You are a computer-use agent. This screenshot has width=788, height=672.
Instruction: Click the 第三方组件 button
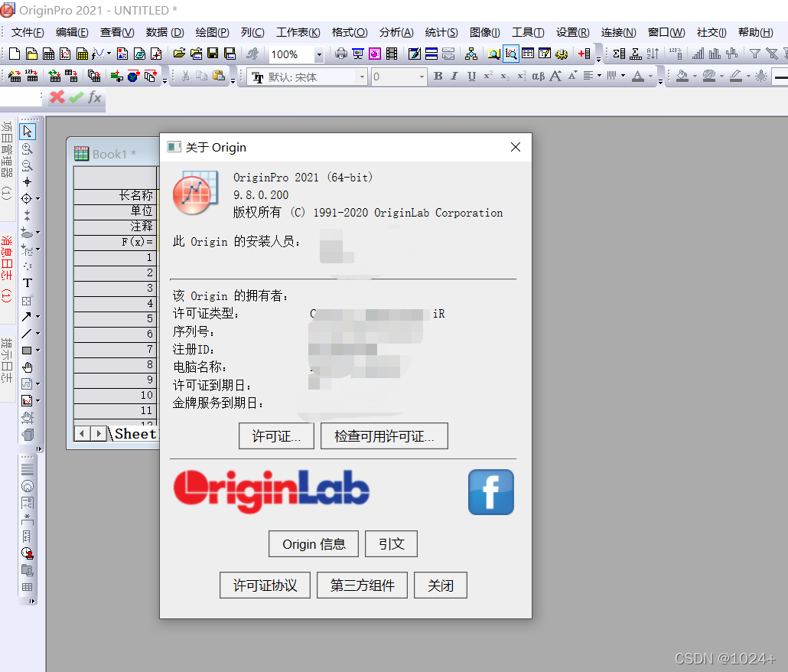[x=363, y=585]
